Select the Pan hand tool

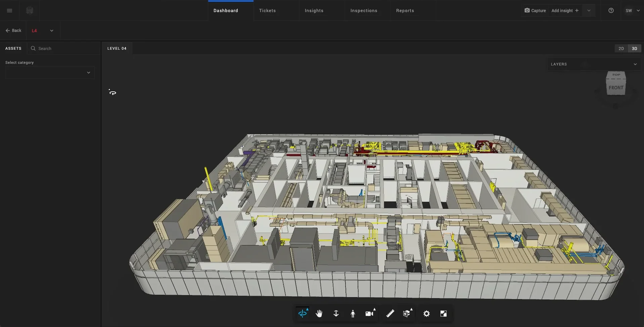point(319,313)
